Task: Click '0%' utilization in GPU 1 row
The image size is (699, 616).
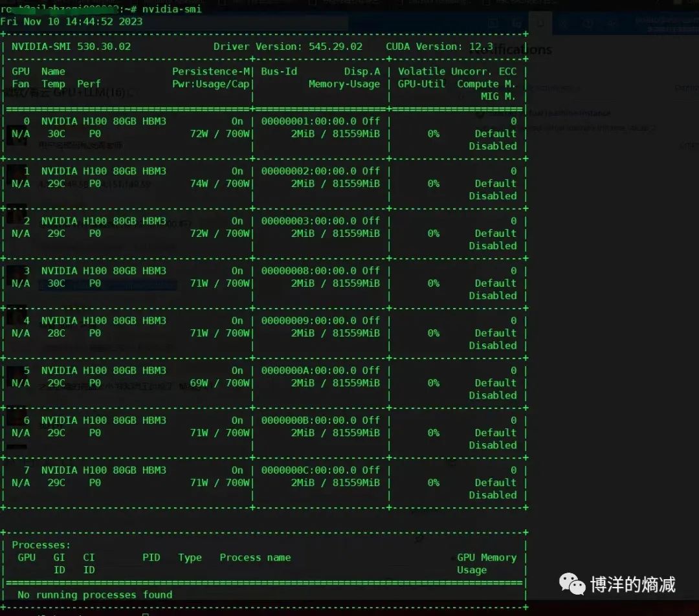Action: [x=433, y=184]
